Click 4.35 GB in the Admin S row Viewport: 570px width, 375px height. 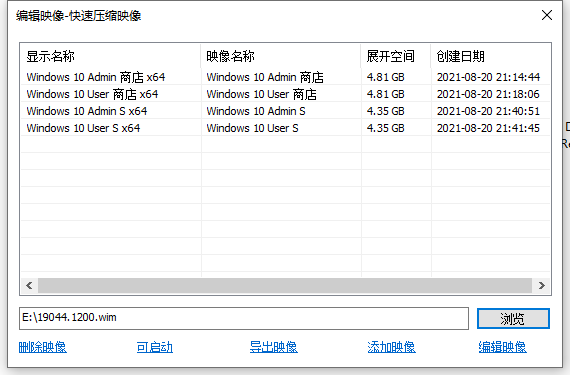coord(386,111)
